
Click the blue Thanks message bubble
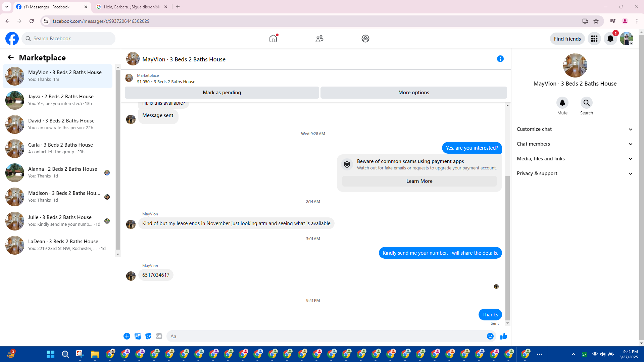(x=490, y=315)
